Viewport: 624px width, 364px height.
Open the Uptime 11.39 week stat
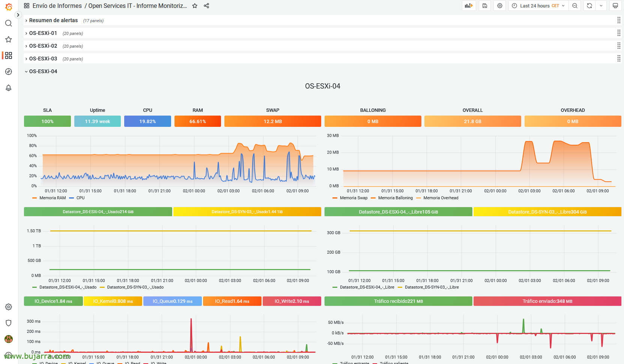coord(98,121)
